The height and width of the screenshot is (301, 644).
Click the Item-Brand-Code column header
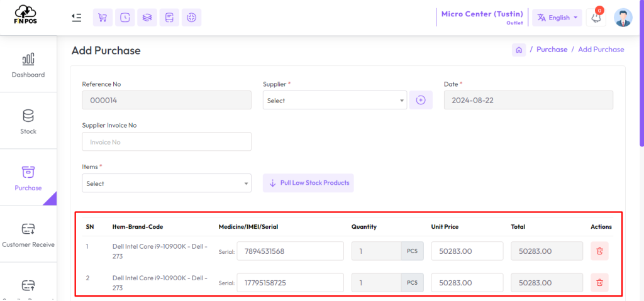coord(137,227)
